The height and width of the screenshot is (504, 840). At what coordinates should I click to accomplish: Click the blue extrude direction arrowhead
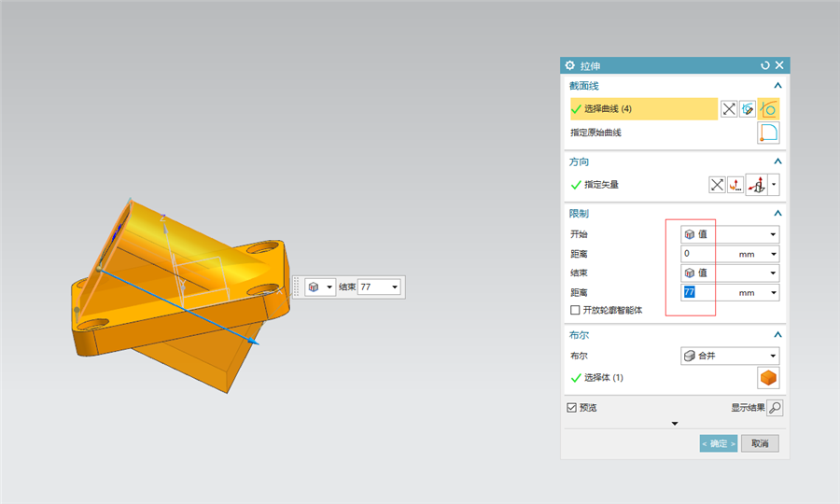coord(253,341)
